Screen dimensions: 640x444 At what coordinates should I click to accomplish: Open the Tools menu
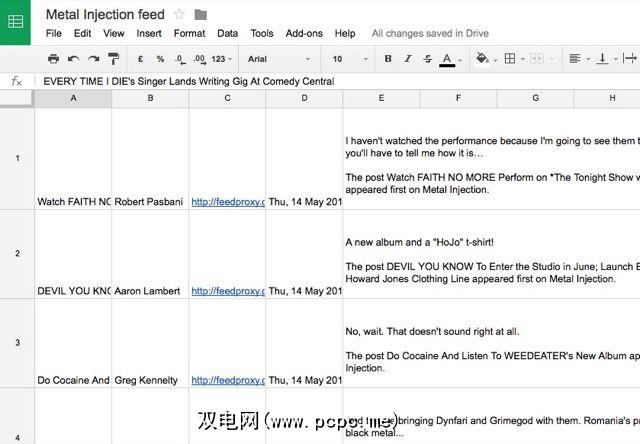[262, 33]
